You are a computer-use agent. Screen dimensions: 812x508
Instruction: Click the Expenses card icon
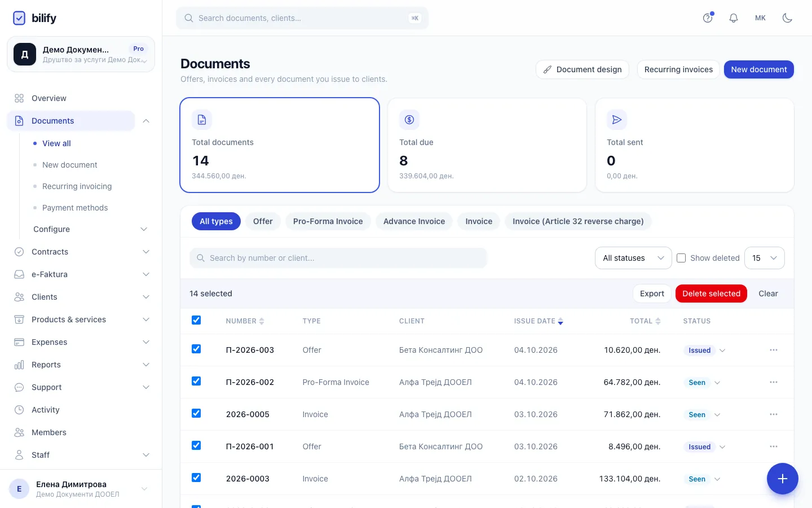point(19,342)
